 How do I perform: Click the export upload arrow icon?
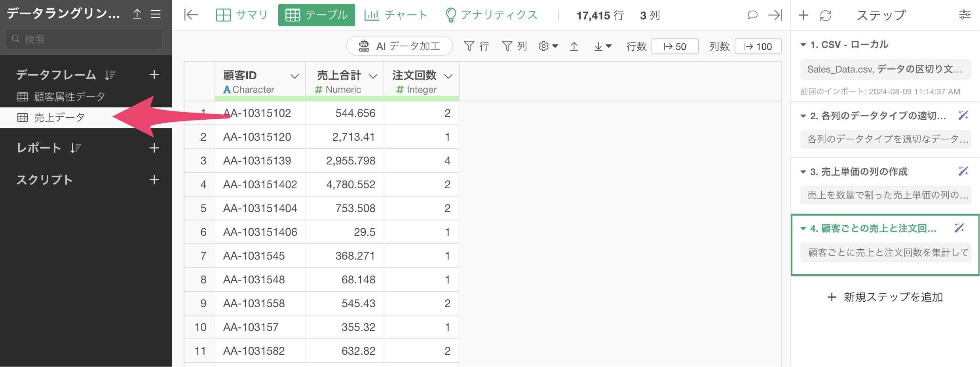click(x=574, y=46)
